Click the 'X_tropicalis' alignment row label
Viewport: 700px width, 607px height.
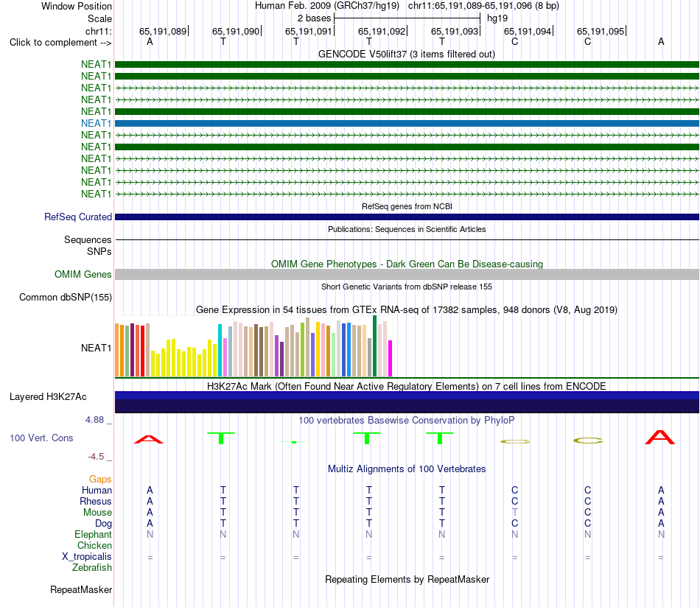[87, 557]
